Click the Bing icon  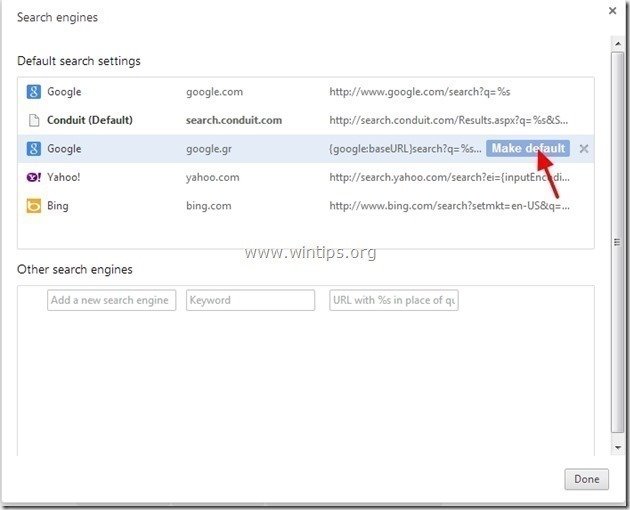pyautogui.click(x=34, y=206)
